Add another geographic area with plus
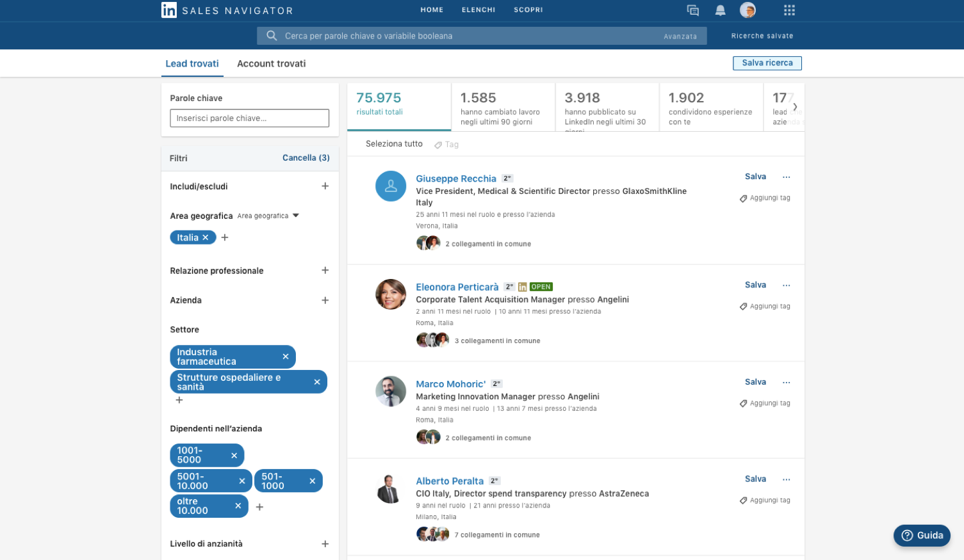This screenshot has height=560, width=964. click(x=225, y=237)
